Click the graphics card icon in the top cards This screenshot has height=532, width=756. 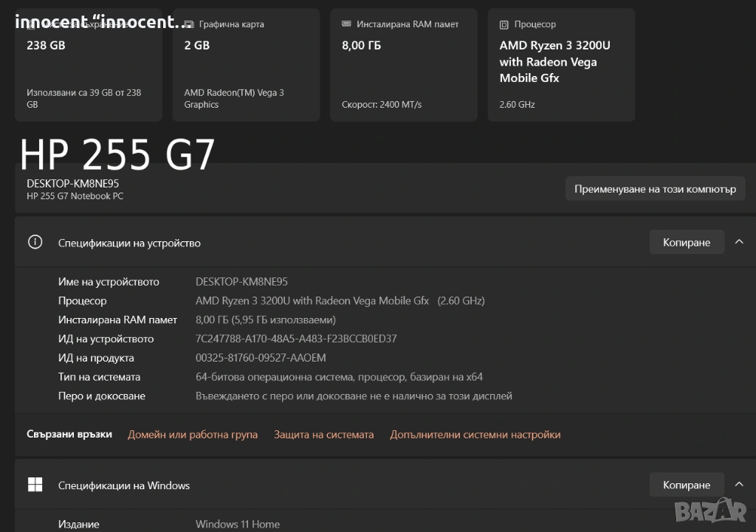(189, 24)
